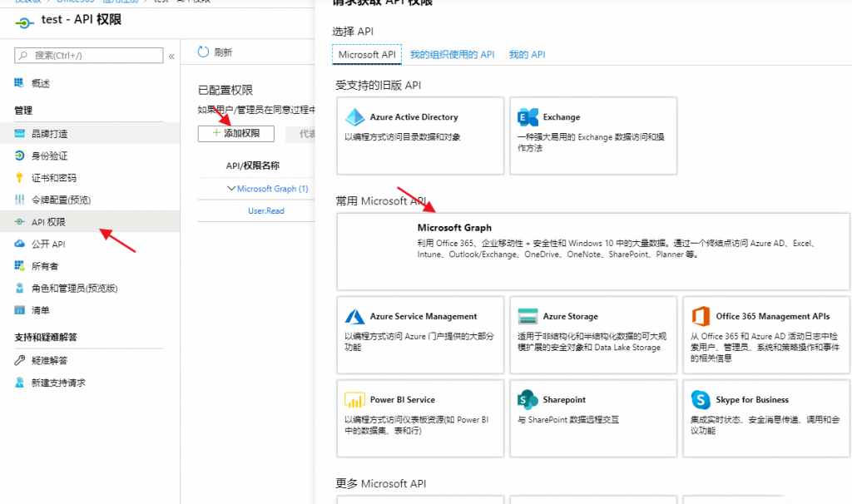Click the 已配置权限 section heading
Viewport: 852px width, 504px height.
(225, 90)
